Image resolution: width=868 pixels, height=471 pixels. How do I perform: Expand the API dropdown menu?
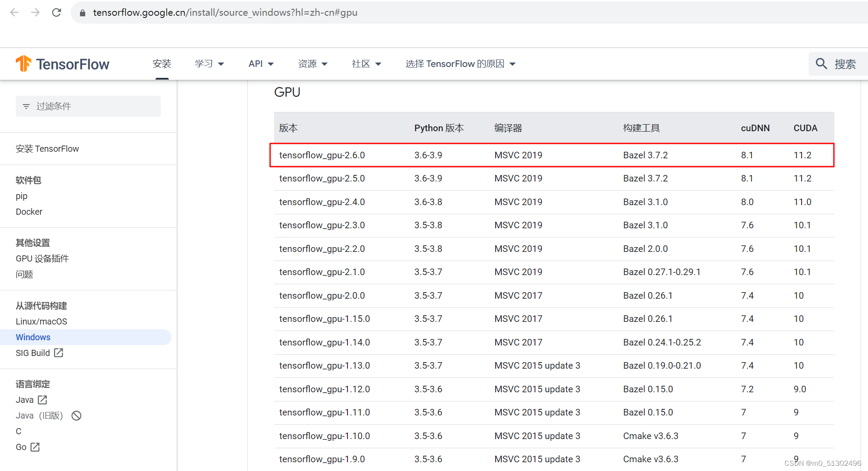click(x=261, y=64)
